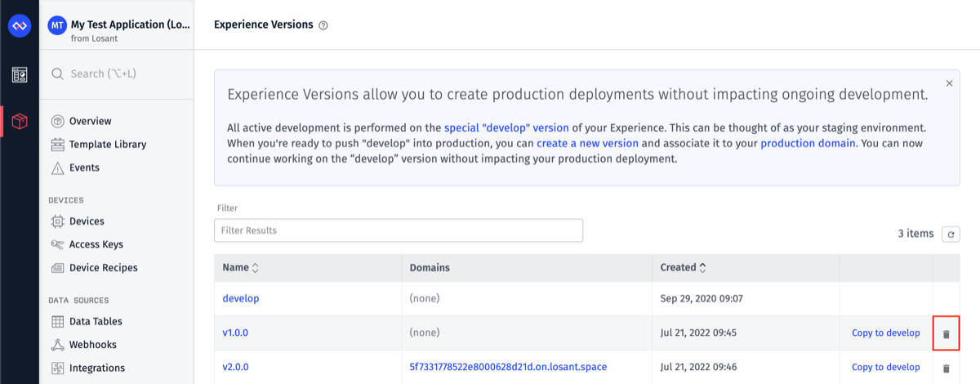The width and height of the screenshot is (980, 384).
Task: Open Devices list
Action: [x=87, y=221]
